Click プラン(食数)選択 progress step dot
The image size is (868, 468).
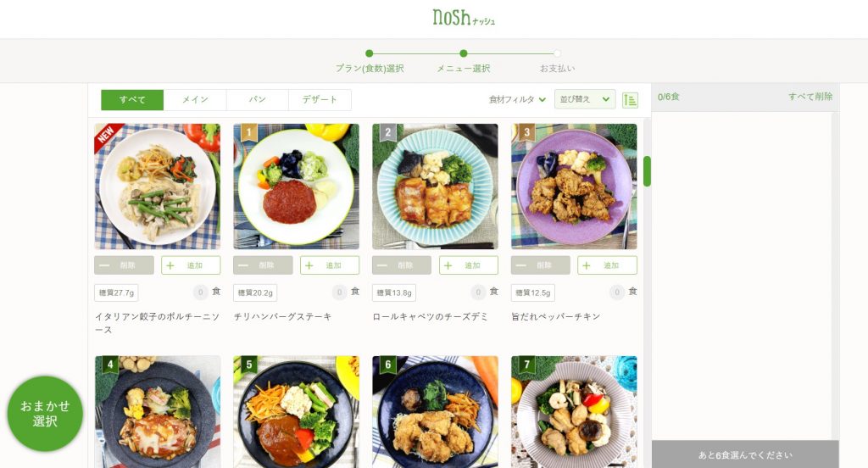coord(370,53)
